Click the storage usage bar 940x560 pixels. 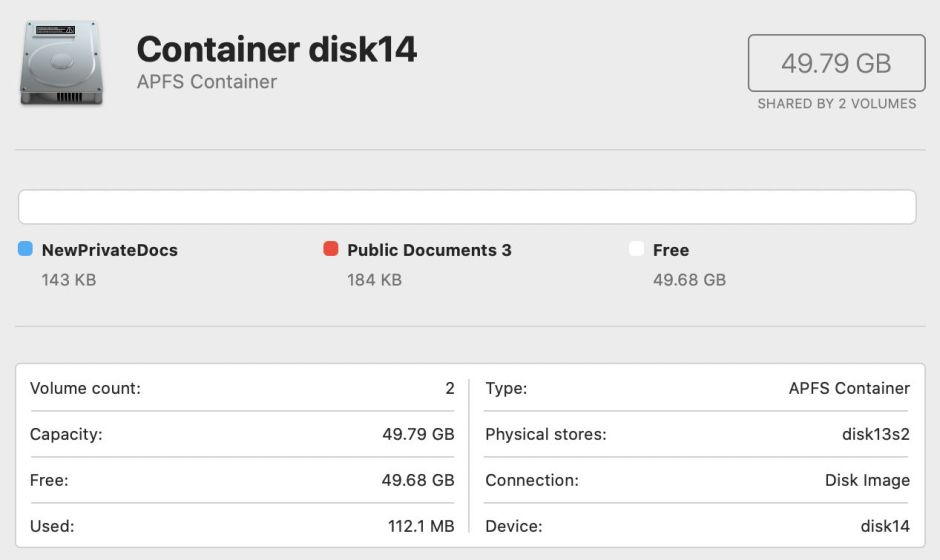point(467,207)
